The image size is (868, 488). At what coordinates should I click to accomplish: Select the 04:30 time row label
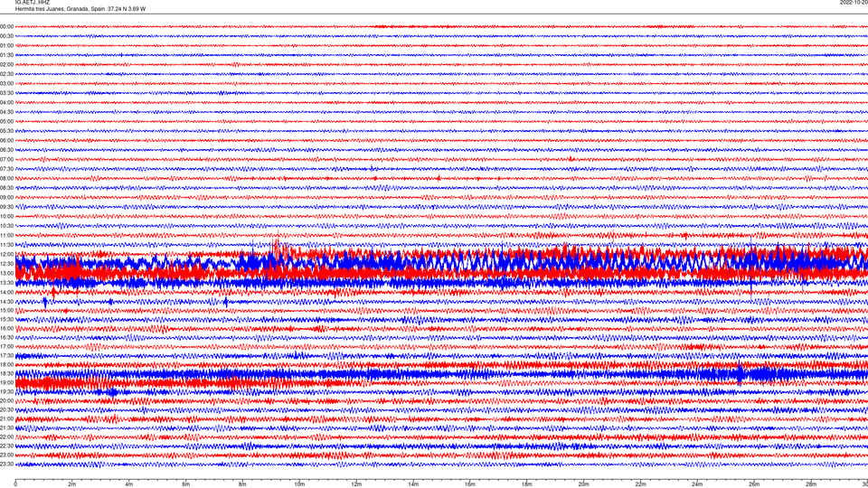coord(6,112)
